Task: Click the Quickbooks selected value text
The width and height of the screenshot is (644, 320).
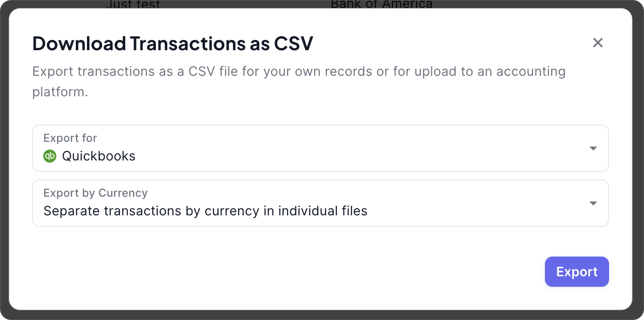Action: point(99,156)
